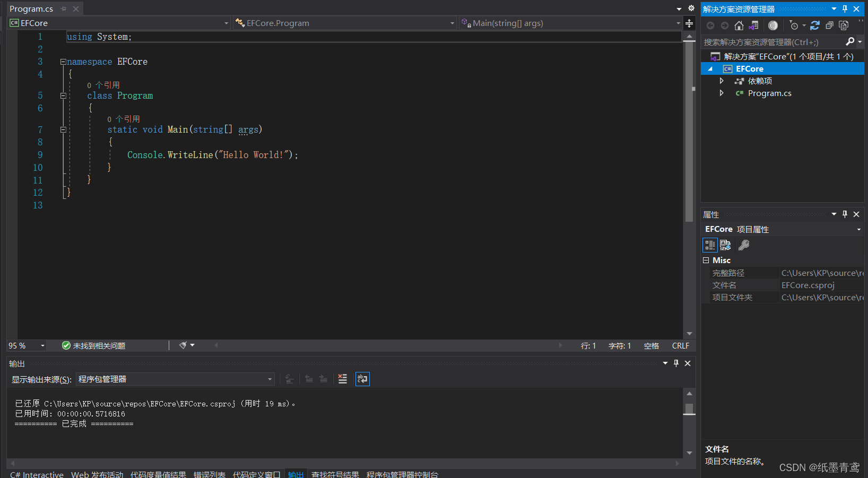
Task: Open the 显示输出来源 dropdown
Action: click(175, 379)
